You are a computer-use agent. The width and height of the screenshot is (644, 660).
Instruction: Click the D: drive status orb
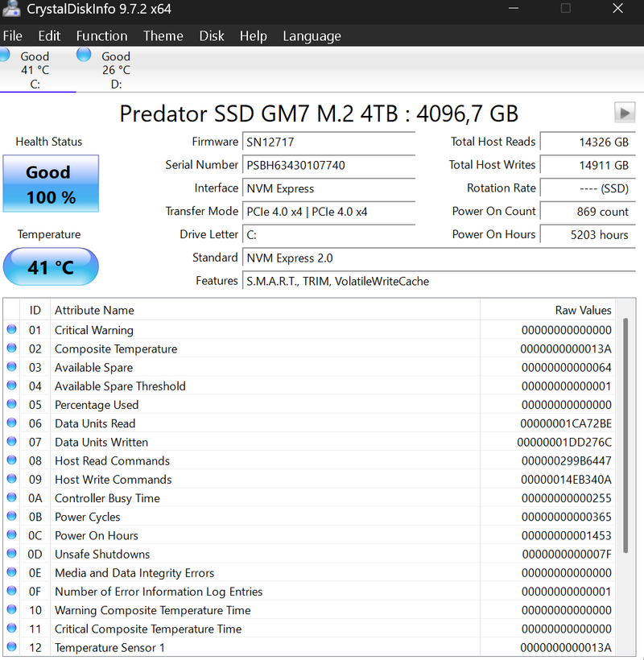84,55
